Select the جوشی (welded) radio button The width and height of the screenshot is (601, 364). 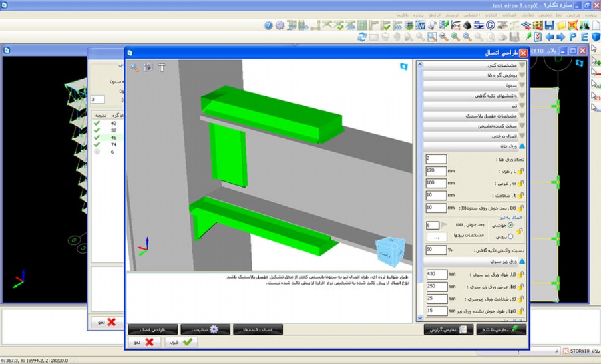point(512,226)
